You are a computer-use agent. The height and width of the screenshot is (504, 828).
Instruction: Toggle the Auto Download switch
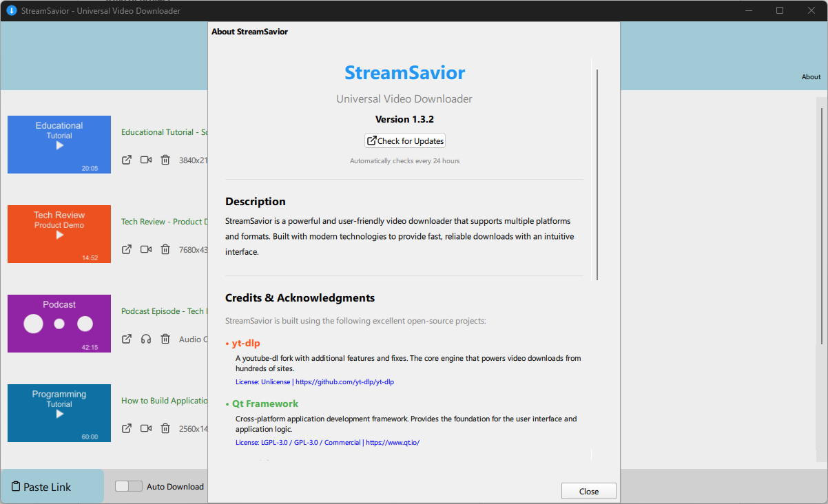(x=128, y=486)
